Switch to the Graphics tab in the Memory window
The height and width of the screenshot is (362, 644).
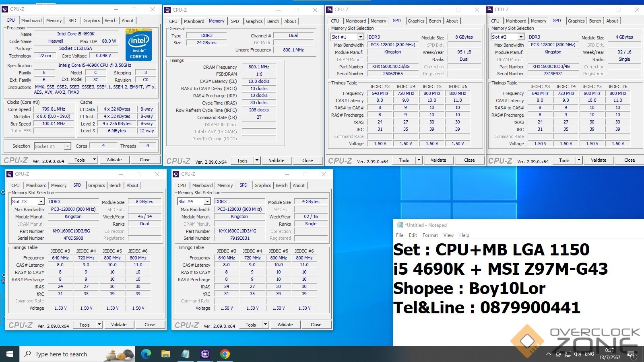click(254, 21)
